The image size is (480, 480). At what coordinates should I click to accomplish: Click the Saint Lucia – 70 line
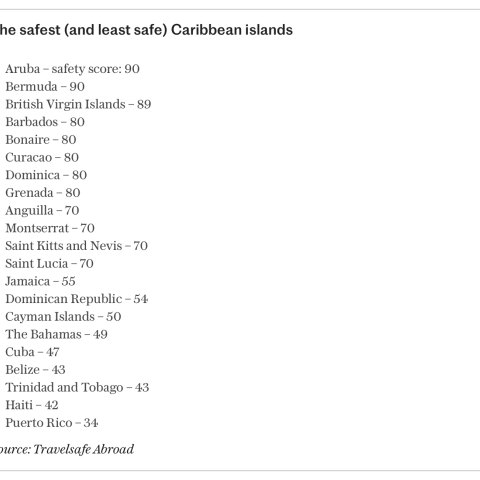coord(49,264)
